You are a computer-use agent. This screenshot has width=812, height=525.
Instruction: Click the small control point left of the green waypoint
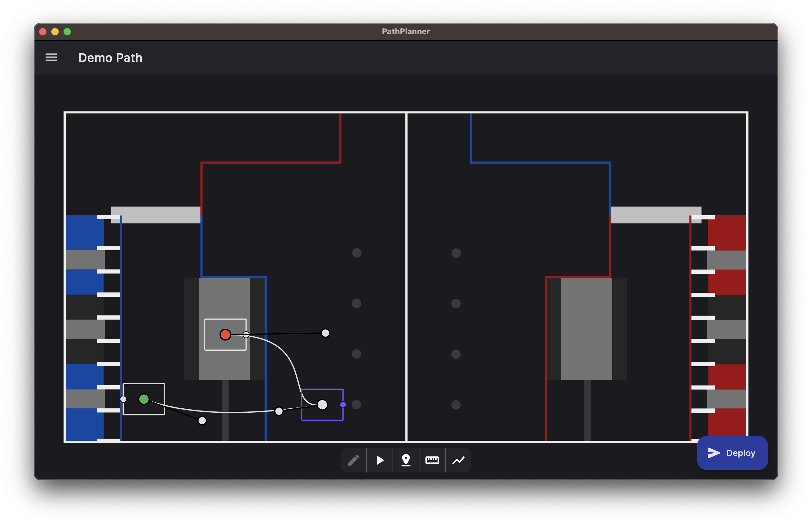click(123, 398)
